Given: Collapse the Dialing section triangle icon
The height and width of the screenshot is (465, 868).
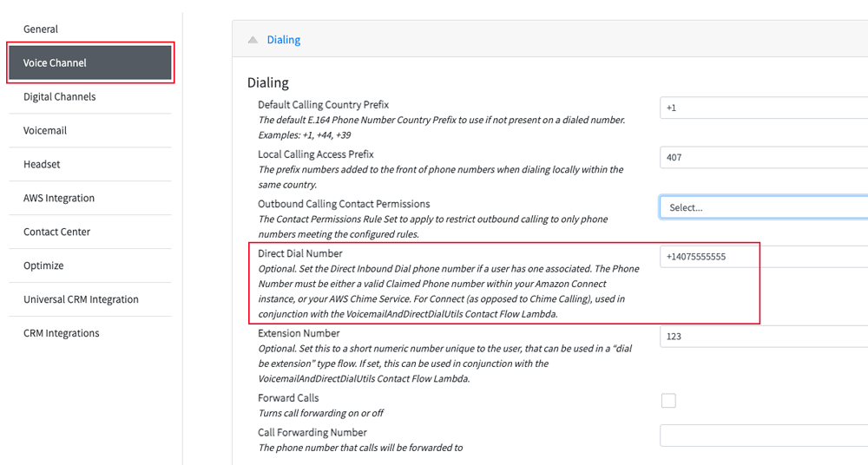Looking at the screenshot, I should coord(253,40).
